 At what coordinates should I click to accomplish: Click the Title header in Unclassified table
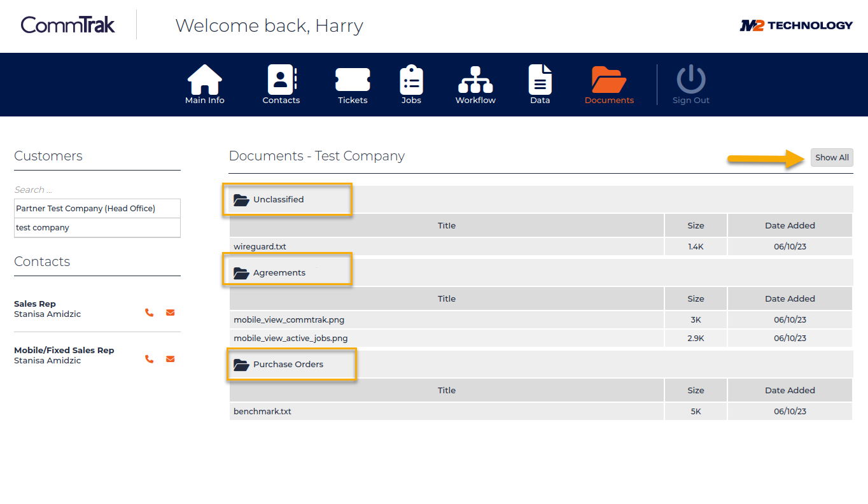pos(447,225)
